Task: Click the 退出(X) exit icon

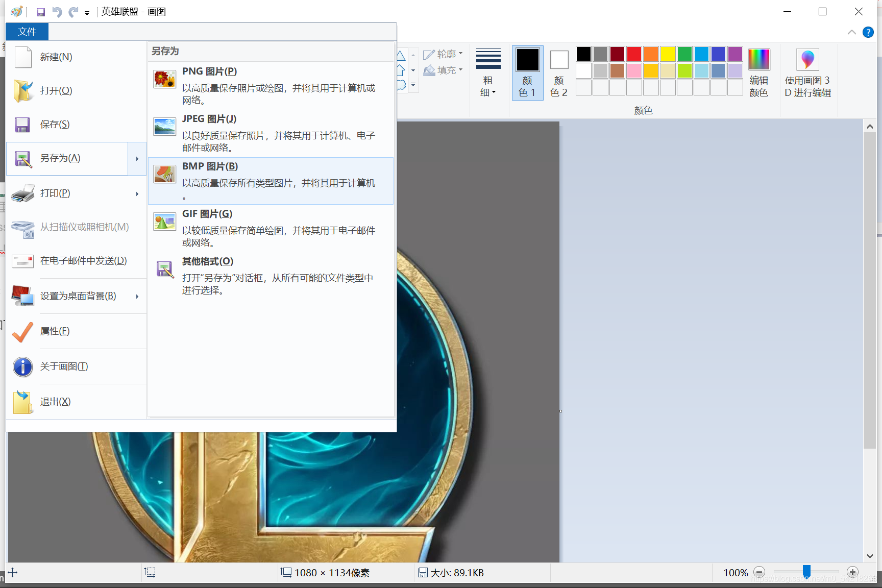Action: coord(23,402)
